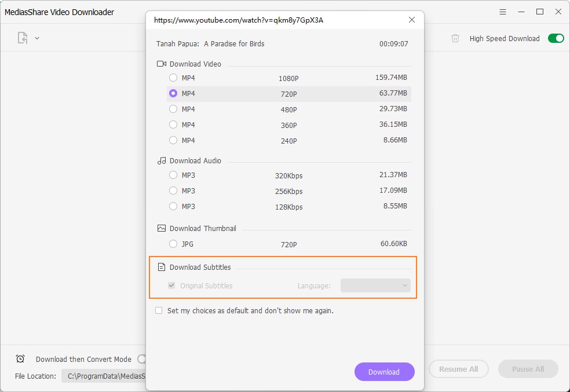Expand the arrow beside paste URL icon
This screenshot has width=570, height=392.
37,38
